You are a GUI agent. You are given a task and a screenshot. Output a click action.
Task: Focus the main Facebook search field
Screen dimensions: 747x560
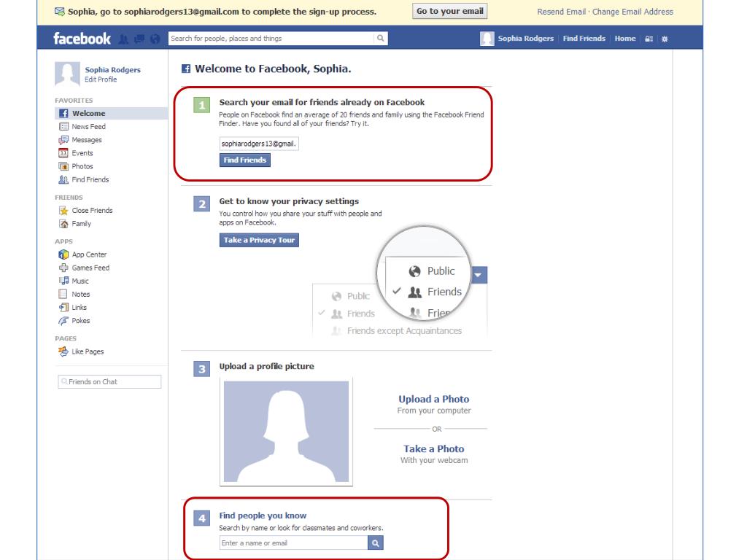pos(271,39)
